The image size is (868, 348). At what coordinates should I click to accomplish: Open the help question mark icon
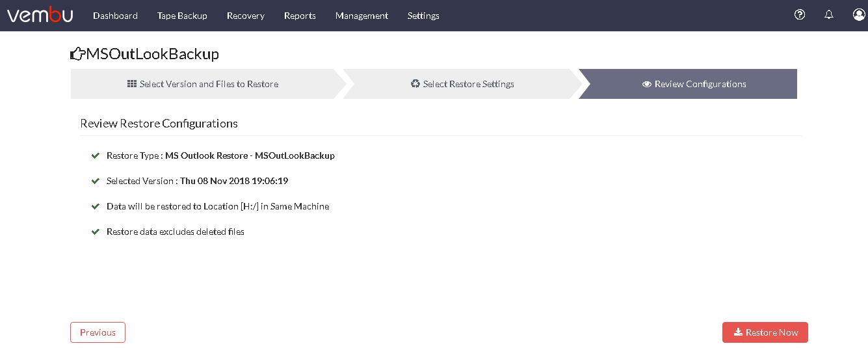point(800,14)
